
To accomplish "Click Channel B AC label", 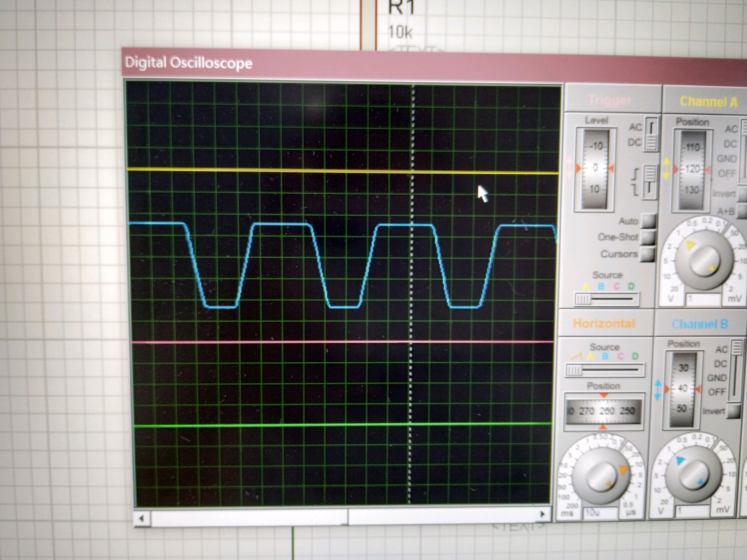I will point(721,349).
